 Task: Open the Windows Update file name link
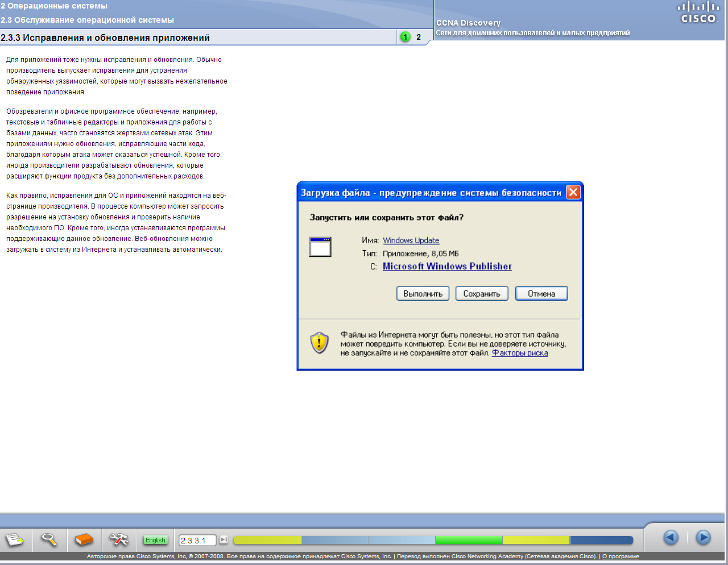coord(411,240)
